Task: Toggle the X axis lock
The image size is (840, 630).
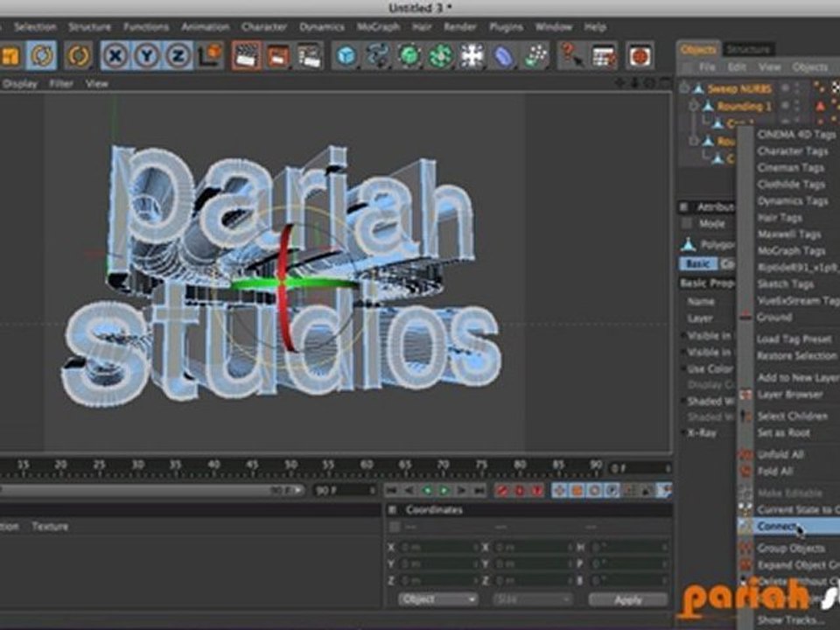Action: point(115,56)
